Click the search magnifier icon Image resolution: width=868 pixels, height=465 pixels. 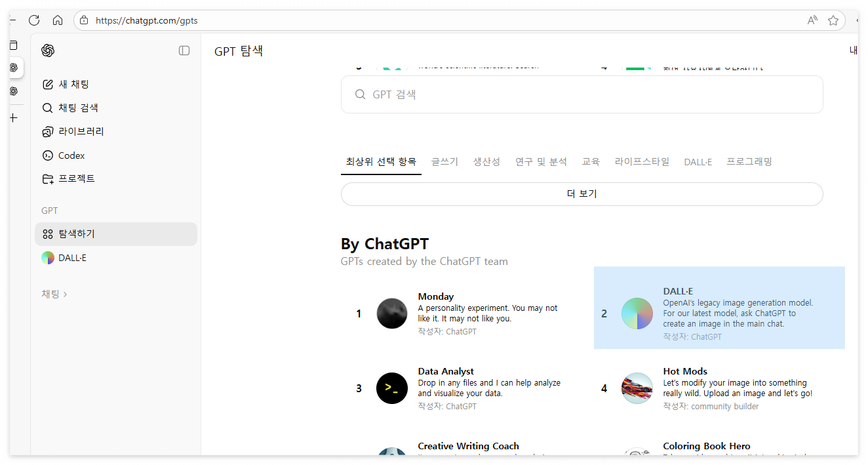tap(360, 94)
